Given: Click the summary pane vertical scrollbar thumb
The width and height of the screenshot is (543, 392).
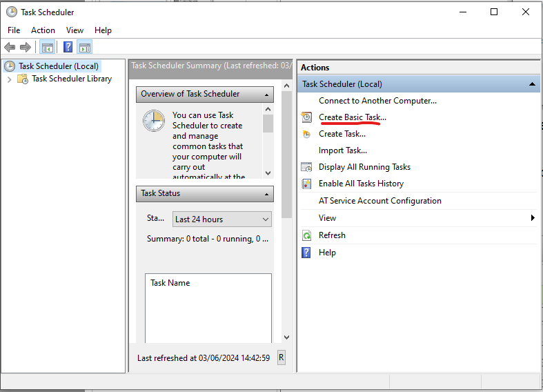Looking at the screenshot, I should (x=286, y=155).
